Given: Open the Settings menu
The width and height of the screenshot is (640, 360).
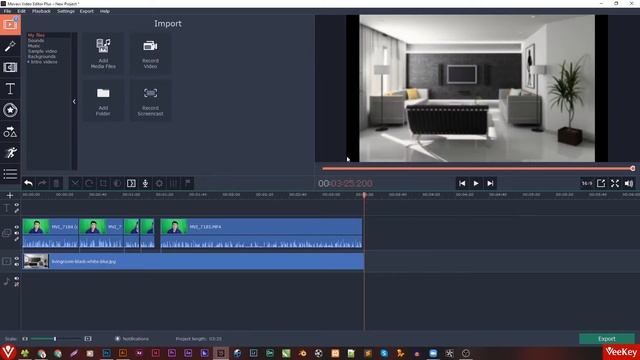Looking at the screenshot, I should click(x=66, y=11).
